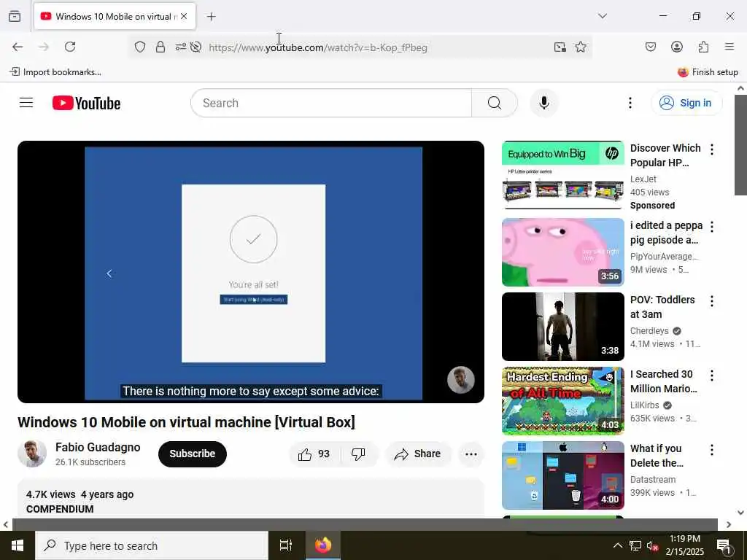Open the muted volume tray icon

click(652, 545)
